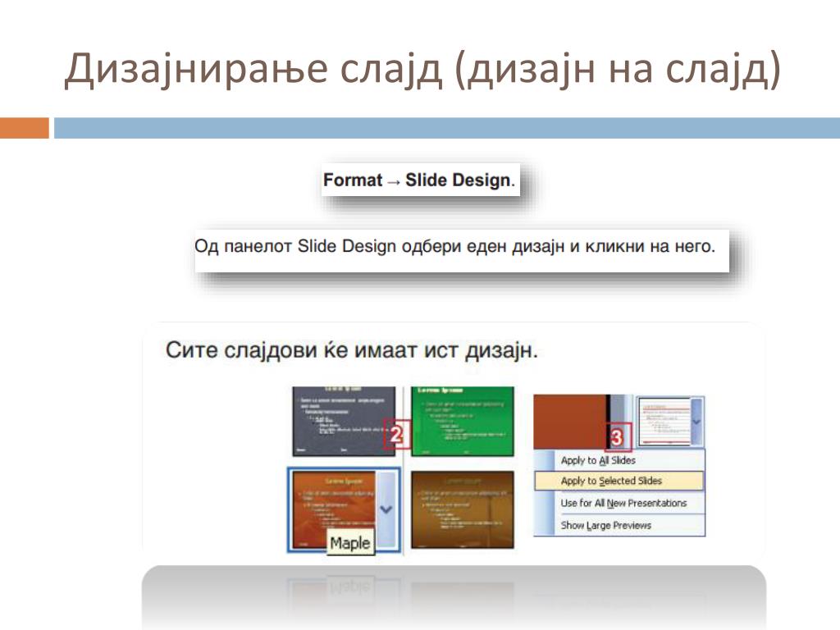The image size is (840, 630).
Task: Click the red-brown design preview thumbnail
Action: [570, 422]
